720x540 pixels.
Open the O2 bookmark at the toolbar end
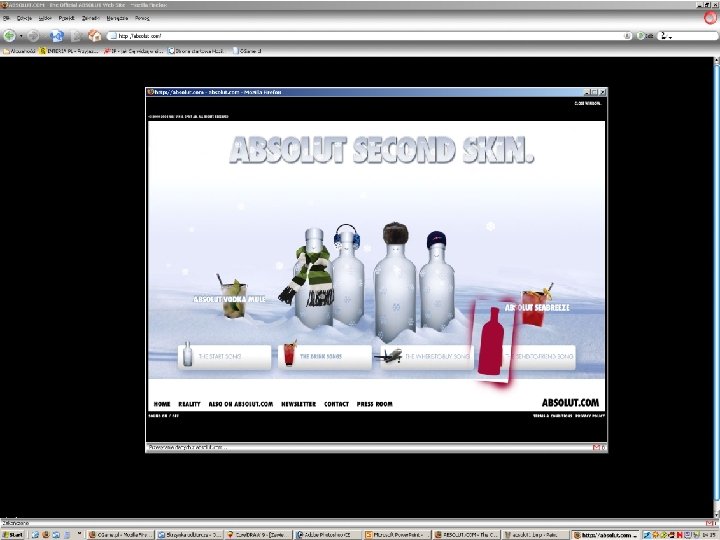(247, 51)
